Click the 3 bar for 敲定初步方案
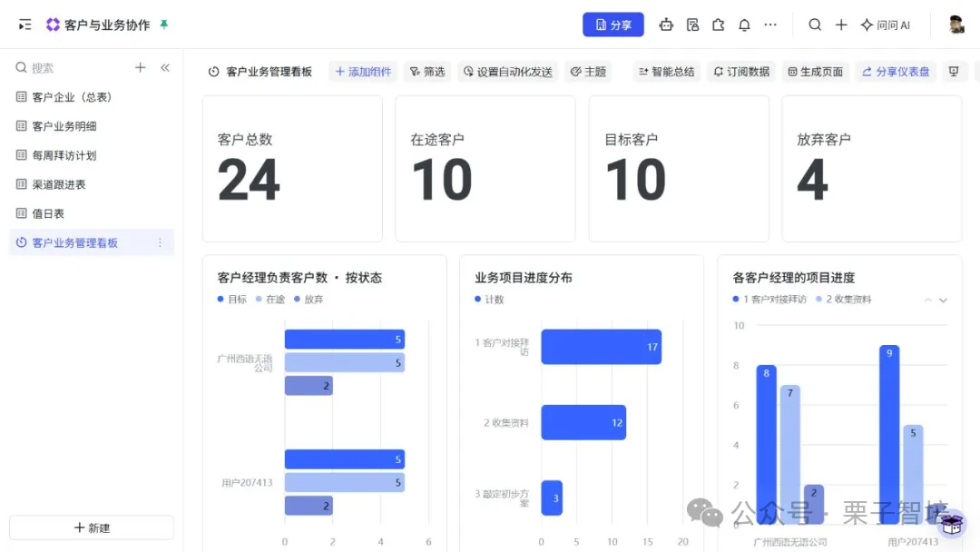This screenshot has width=980, height=552. [552, 498]
